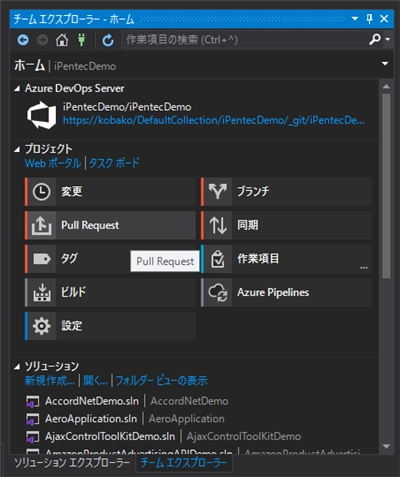Click the 作業項目 clipboard icon

(x=218, y=259)
